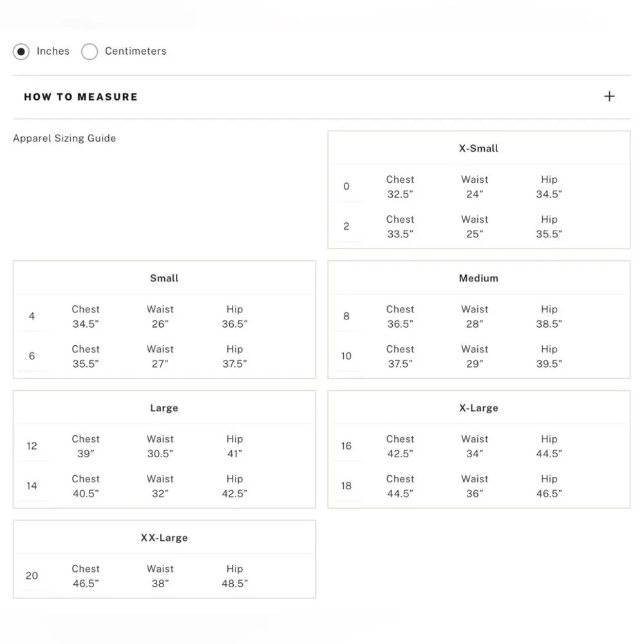The width and height of the screenshot is (644, 644).
Task: Click the Apparel Sizing Guide label
Action: tap(64, 138)
